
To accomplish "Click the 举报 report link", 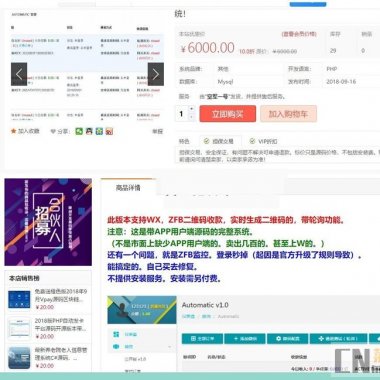I will click(158, 131).
